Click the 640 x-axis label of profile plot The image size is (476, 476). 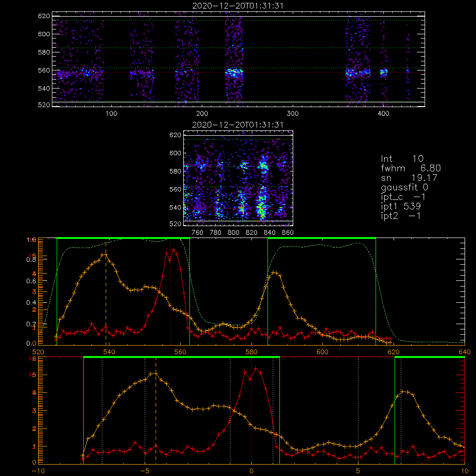(x=465, y=352)
